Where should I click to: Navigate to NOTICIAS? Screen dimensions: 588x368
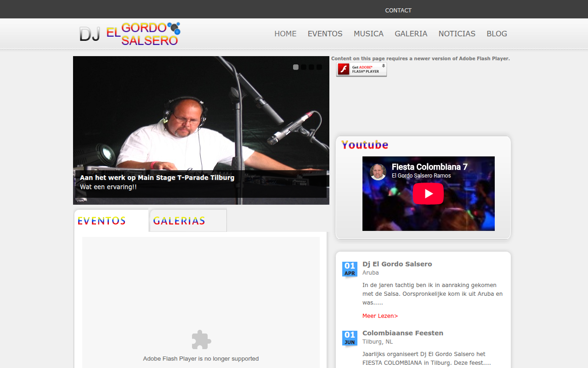pos(457,34)
